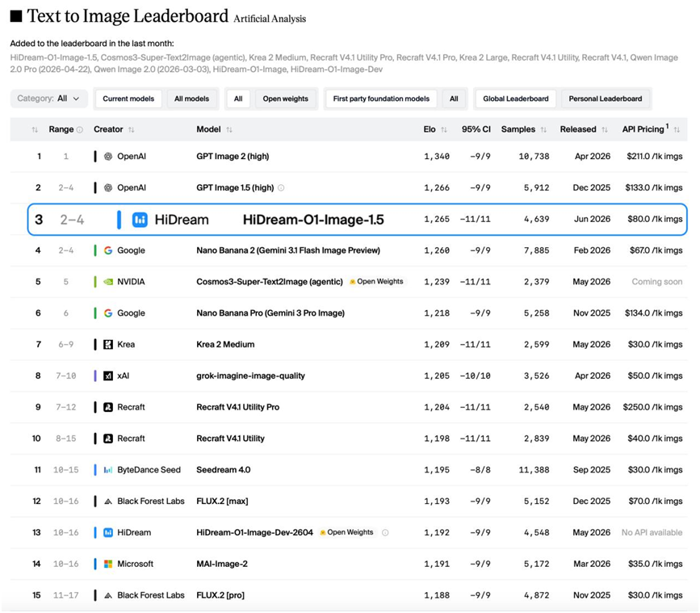Screen dimensions: 700x613
Task: Click grok-imagine-image-quality model name
Action: pyautogui.click(x=250, y=376)
